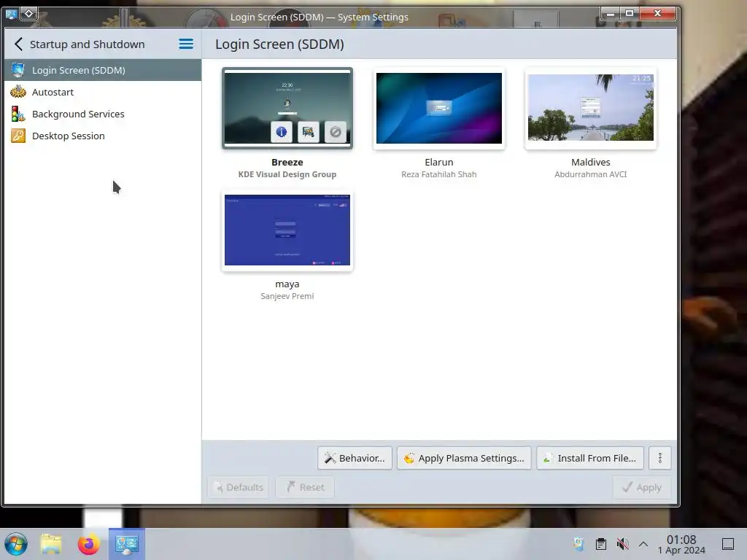Viewport: 747px width, 560px height.
Task: Click System Settings taskbar entry
Action: [127, 544]
